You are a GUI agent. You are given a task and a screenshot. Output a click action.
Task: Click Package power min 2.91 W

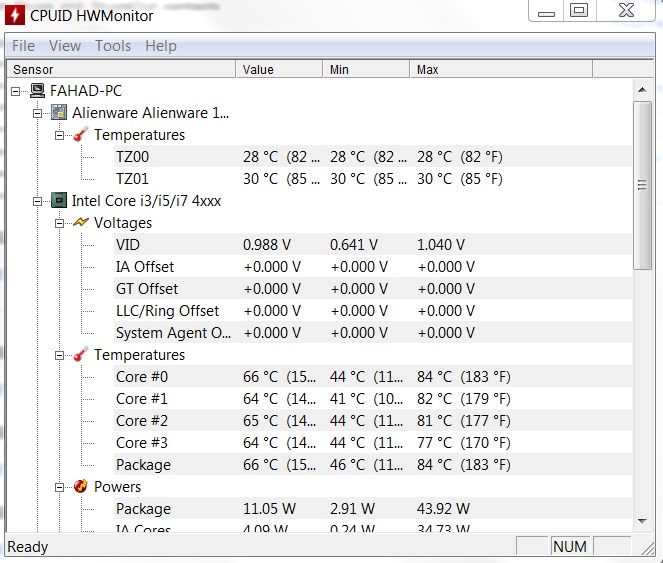click(352, 508)
